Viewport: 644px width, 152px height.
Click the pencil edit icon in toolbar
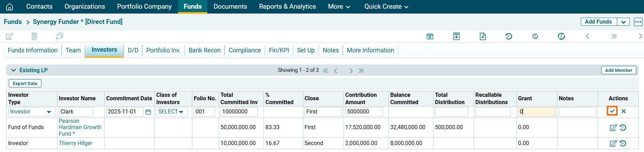tap(10, 36)
